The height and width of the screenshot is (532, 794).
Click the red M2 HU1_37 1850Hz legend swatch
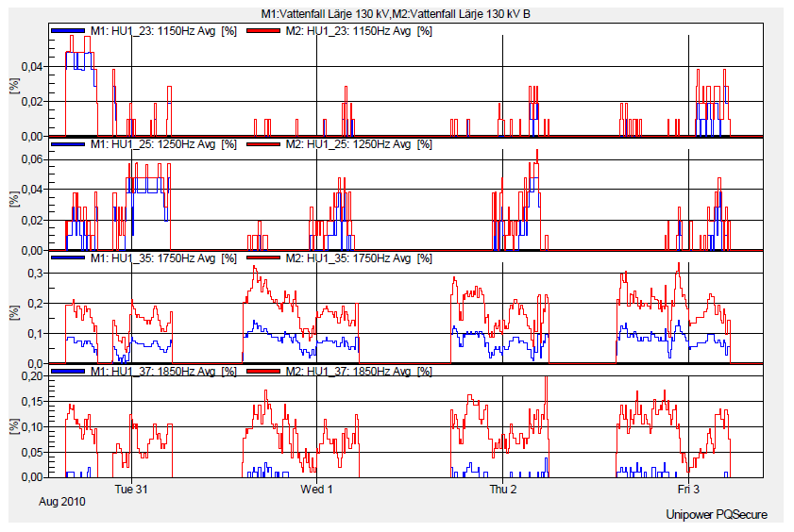(x=262, y=372)
